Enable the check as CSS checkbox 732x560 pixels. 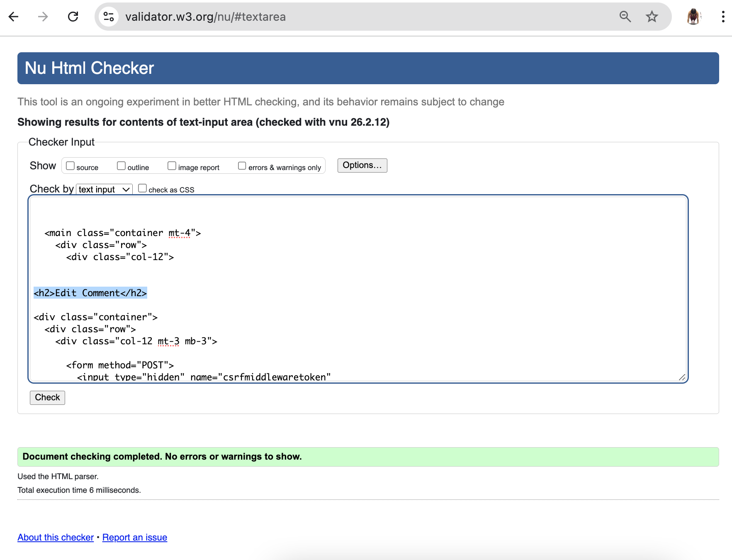(x=143, y=188)
